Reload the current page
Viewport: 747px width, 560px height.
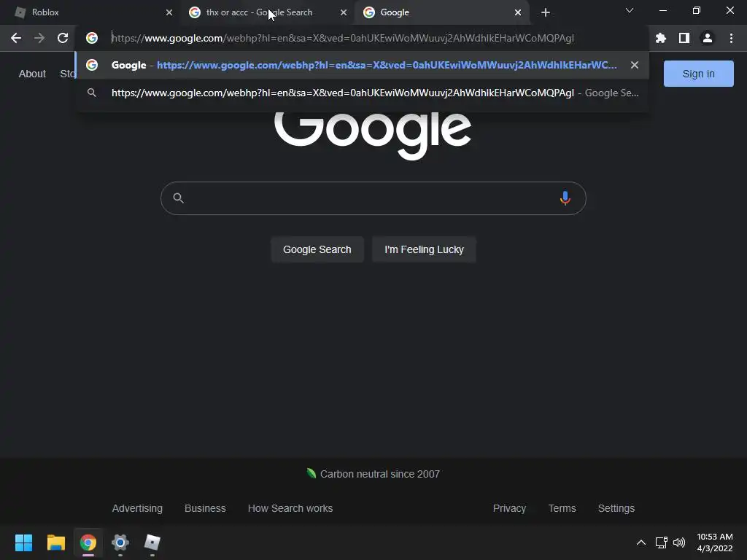63,38
